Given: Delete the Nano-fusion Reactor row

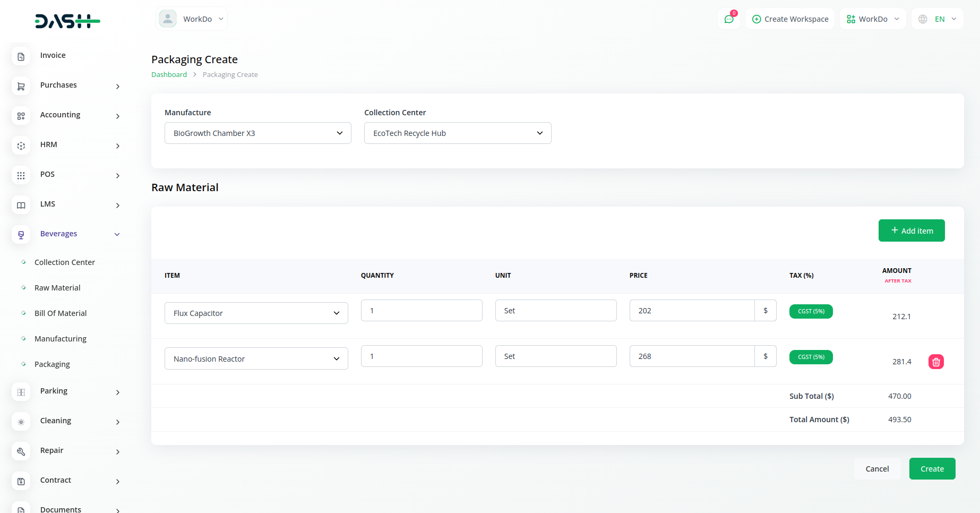Looking at the screenshot, I should click(935, 362).
